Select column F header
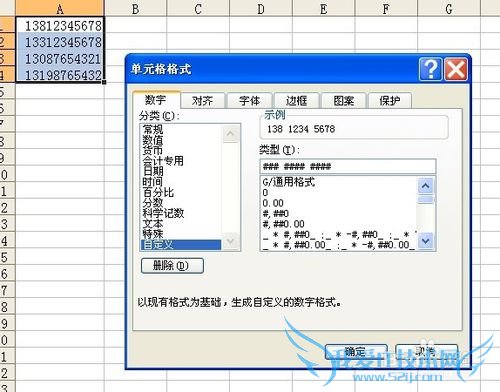This screenshot has width=500, height=392. tap(386, 8)
